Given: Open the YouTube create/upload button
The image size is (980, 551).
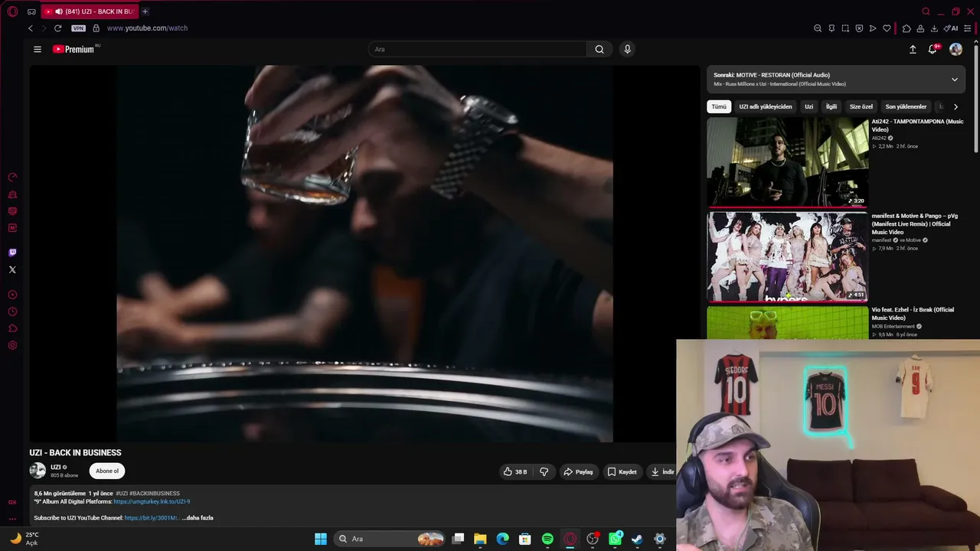Looking at the screenshot, I should [x=913, y=49].
